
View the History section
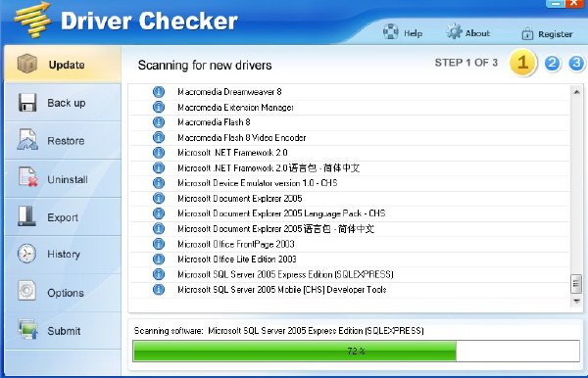pos(63,255)
